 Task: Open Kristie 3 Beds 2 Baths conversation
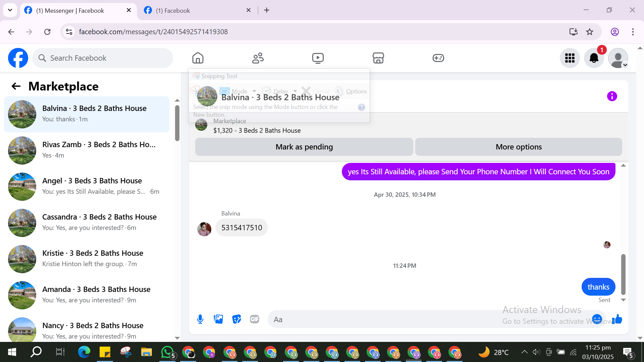[87, 259]
